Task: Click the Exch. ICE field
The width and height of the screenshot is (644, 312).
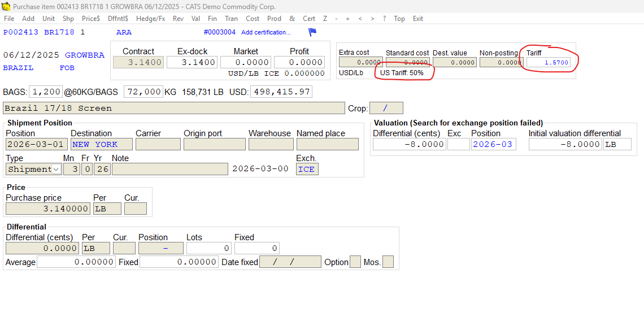Action: pos(307,169)
